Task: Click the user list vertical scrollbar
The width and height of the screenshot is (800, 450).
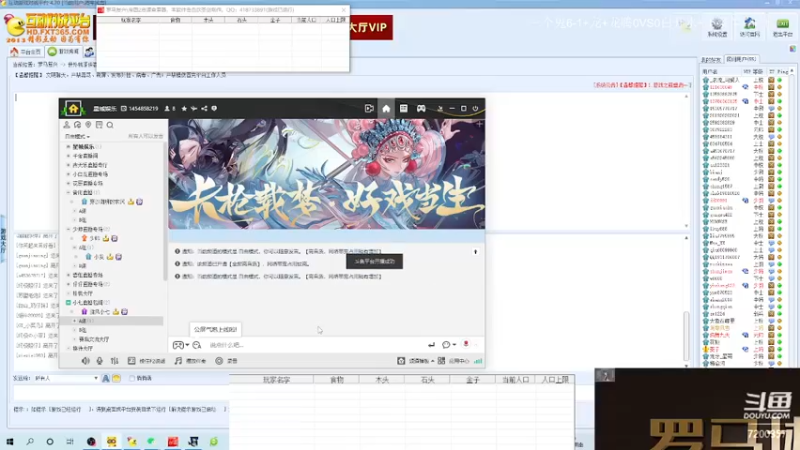Action: 792,217
